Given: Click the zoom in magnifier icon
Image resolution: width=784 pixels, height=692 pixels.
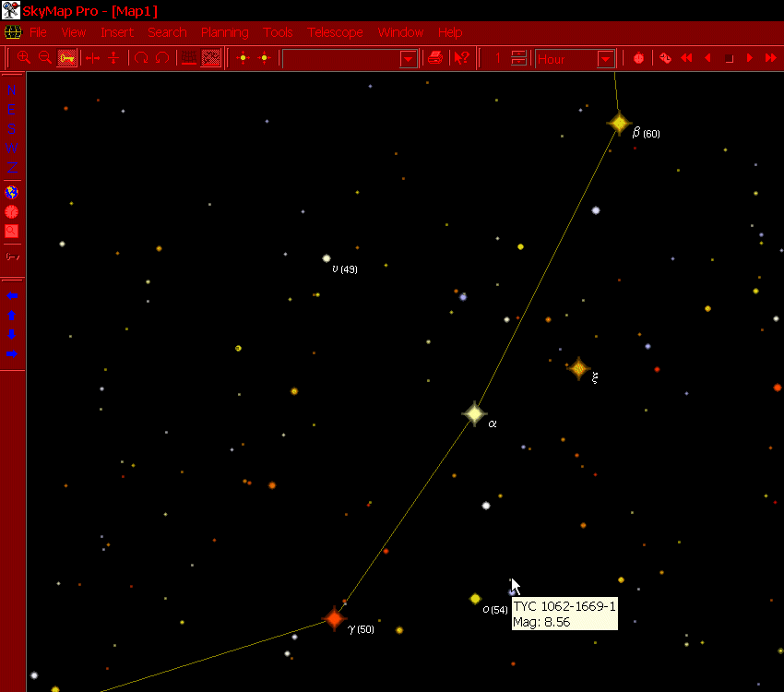Looking at the screenshot, I should tap(24, 58).
